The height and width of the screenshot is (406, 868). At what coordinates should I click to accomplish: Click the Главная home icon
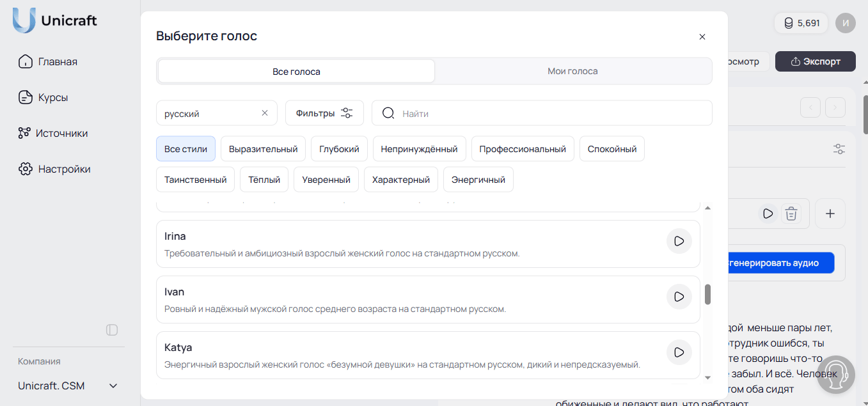[25, 62]
